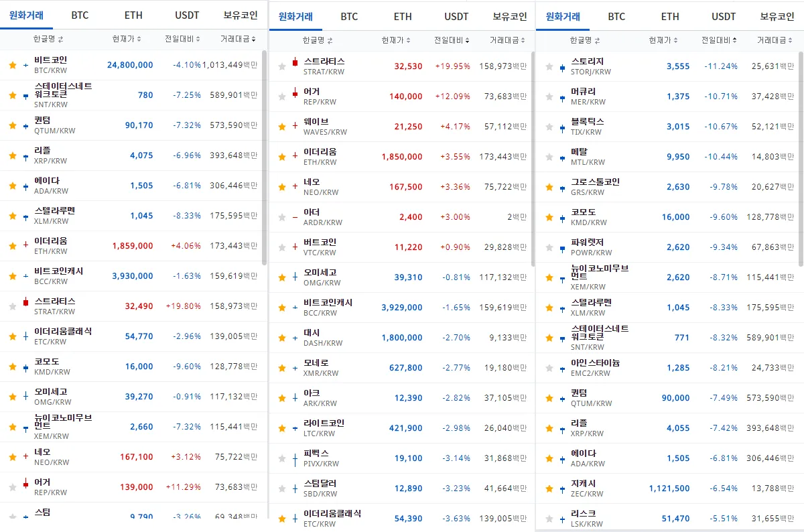Viewport: 804px width, 532px height.
Task: Click the +19.95% change for 스트라티스
Action: pyautogui.click(x=452, y=66)
